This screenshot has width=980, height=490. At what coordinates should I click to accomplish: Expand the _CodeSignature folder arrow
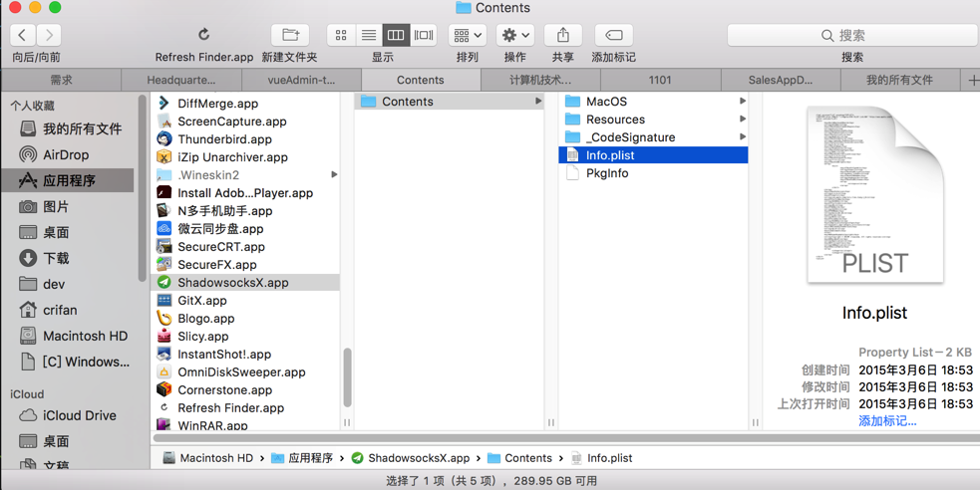tap(743, 136)
